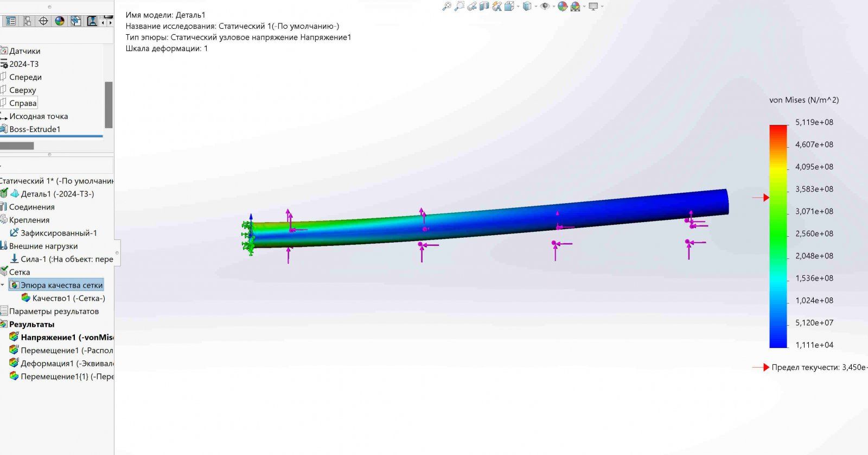This screenshot has height=455, width=868.
Task: Open the View Orientation dropdown arrow
Action: click(x=535, y=7)
